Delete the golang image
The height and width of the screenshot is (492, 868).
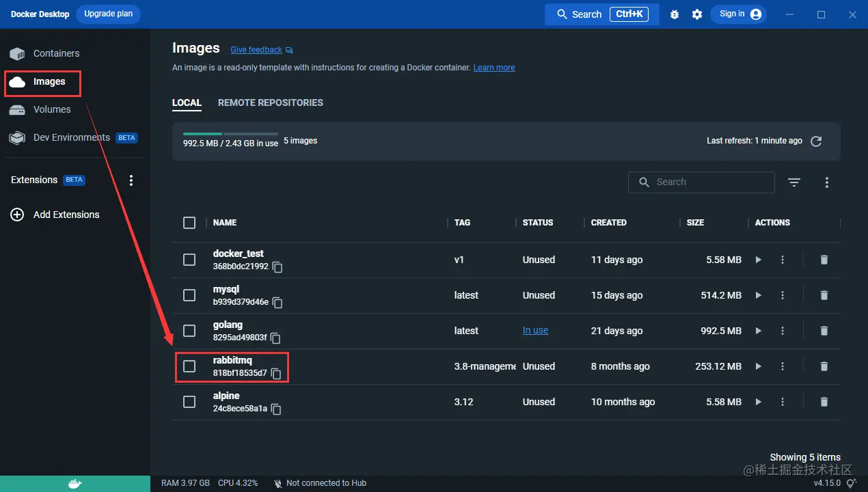[x=824, y=331]
